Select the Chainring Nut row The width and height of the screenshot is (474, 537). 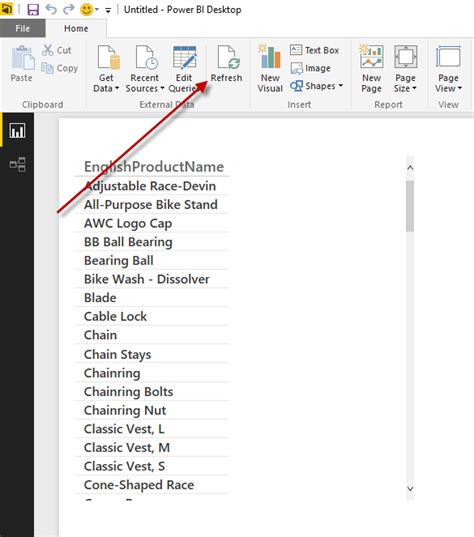click(152, 410)
